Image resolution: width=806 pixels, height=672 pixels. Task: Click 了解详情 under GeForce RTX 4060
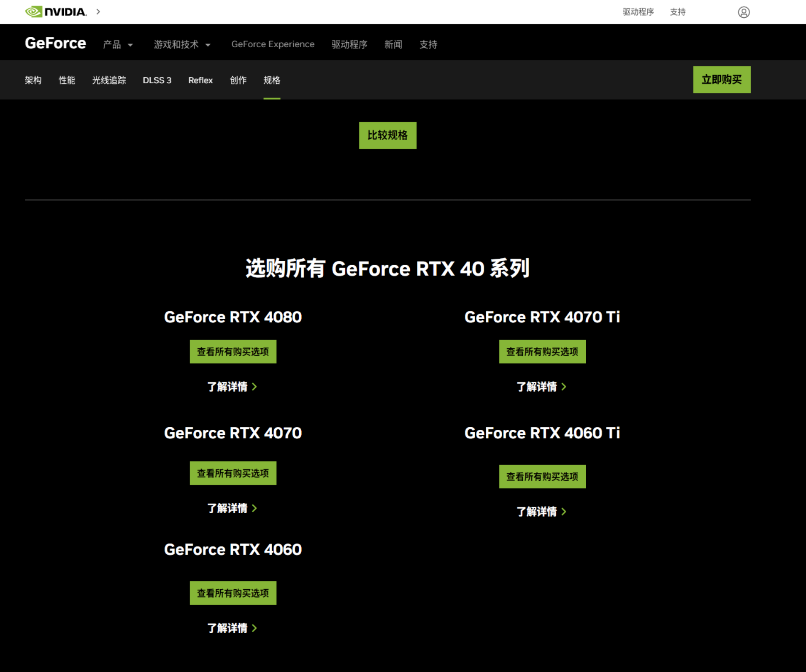click(x=228, y=628)
